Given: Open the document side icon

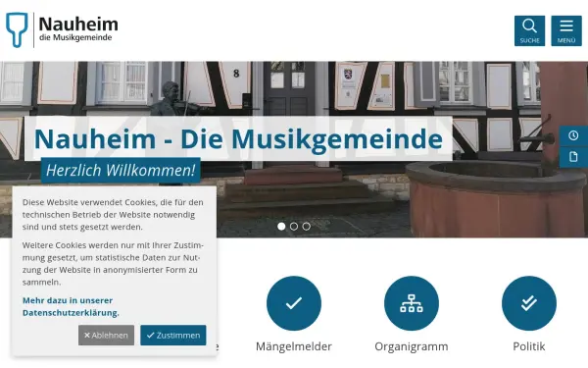Looking at the screenshot, I should tap(573, 157).
